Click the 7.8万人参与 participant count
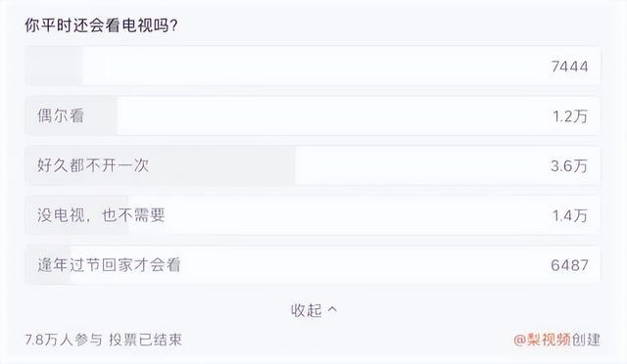The width and height of the screenshot is (627, 364). (x=64, y=340)
